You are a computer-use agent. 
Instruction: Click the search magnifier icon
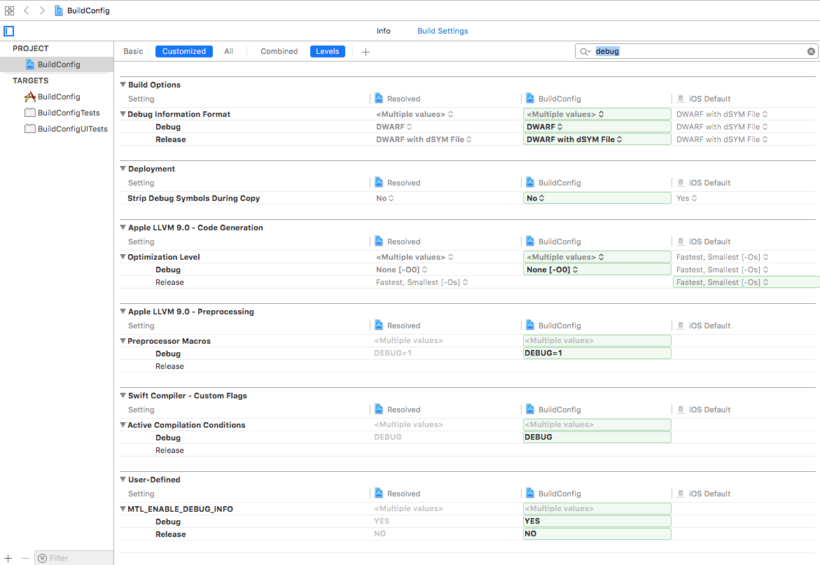(x=585, y=51)
